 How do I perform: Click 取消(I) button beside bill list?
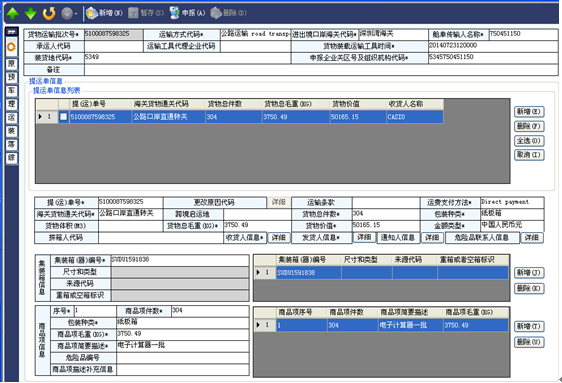coord(529,155)
